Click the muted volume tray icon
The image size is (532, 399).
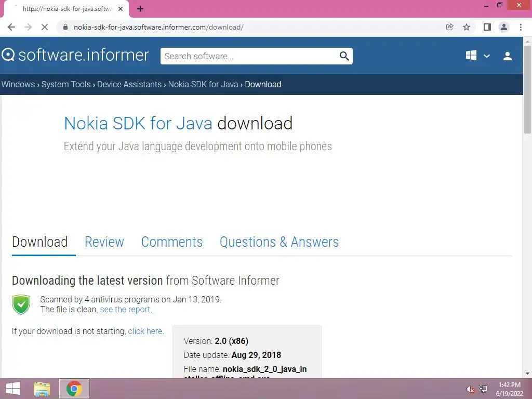coord(470,389)
